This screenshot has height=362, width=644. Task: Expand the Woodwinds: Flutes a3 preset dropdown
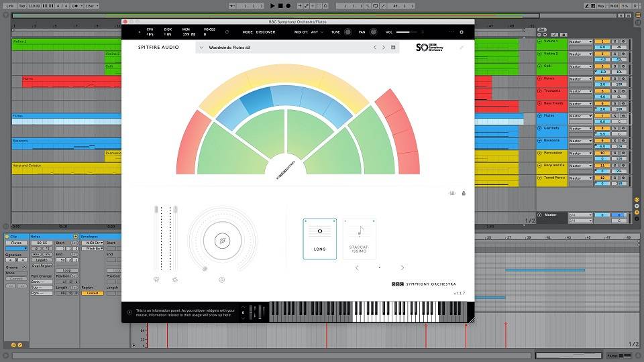click(202, 48)
